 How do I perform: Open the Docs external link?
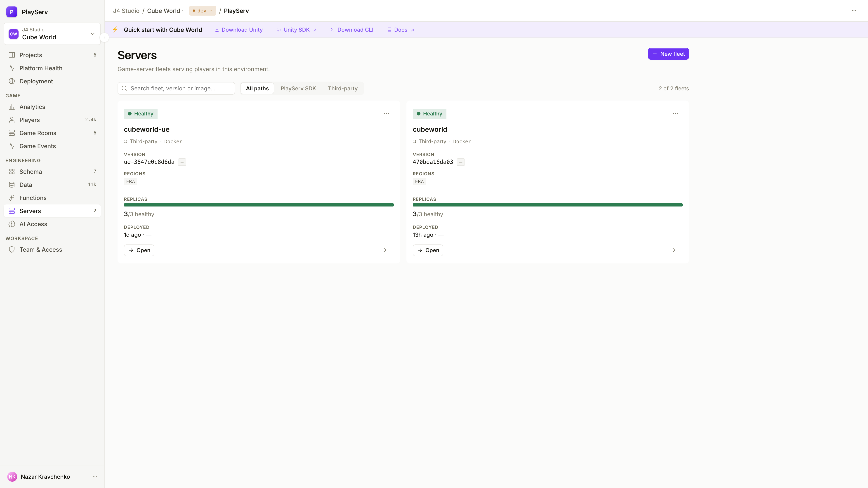[x=401, y=30]
